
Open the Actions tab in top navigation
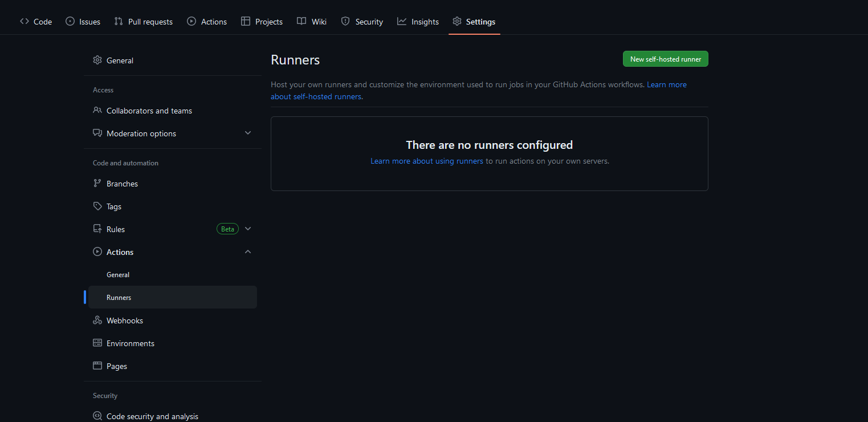[192, 21]
